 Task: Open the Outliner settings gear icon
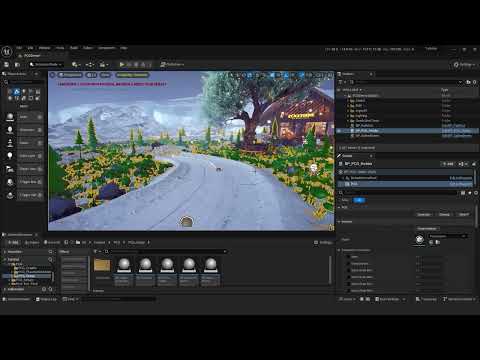click(x=474, y=82)
